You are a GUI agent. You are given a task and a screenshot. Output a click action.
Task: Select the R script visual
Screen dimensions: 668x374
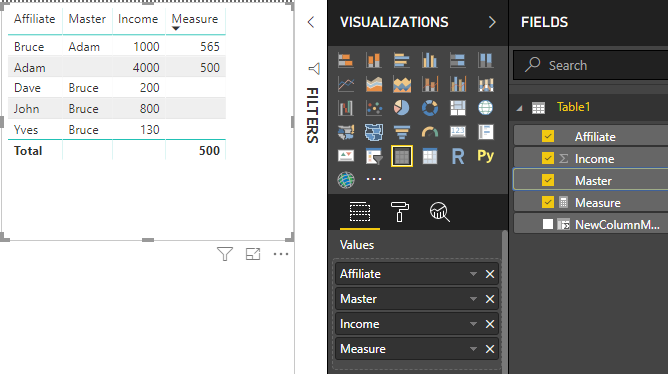[x=458, y=156]
